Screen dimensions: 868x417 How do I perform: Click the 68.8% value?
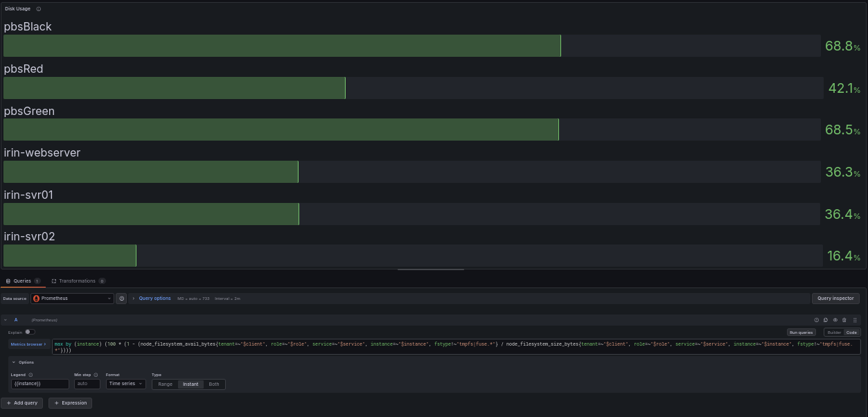tap(842, 46)
